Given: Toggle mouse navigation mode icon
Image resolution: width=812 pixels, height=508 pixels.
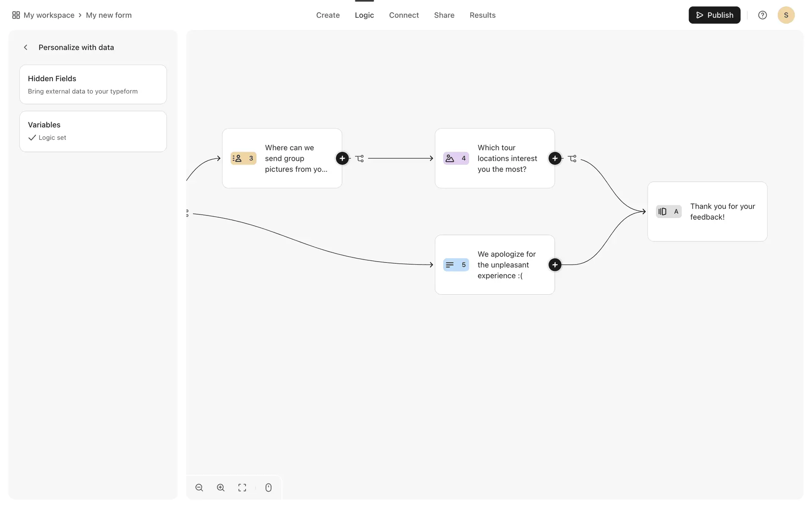Looking at the screenshot, I should click(268, 488).
